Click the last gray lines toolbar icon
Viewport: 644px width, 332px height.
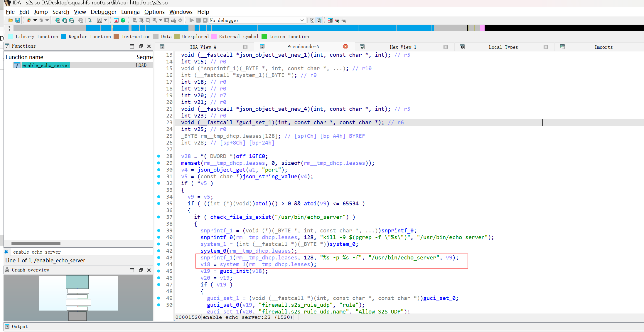tap(344, 20)
